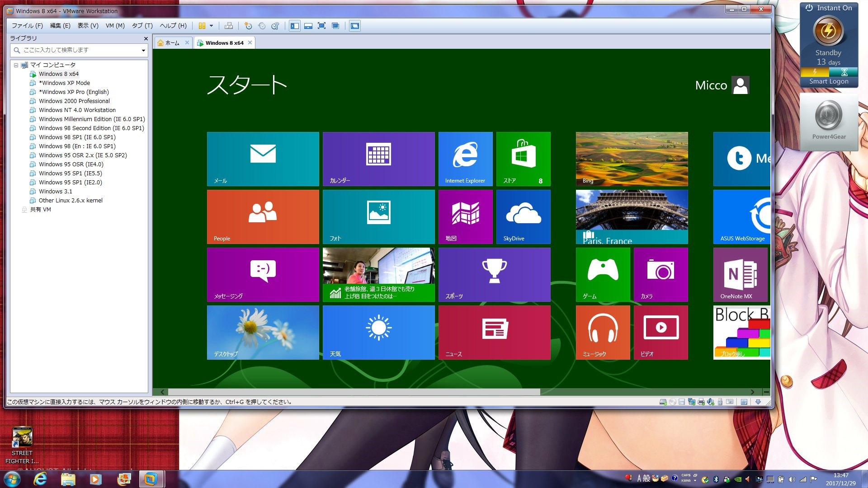868x488 pixels.
Task: Click the hard disk device status icon
Action: 663,402
